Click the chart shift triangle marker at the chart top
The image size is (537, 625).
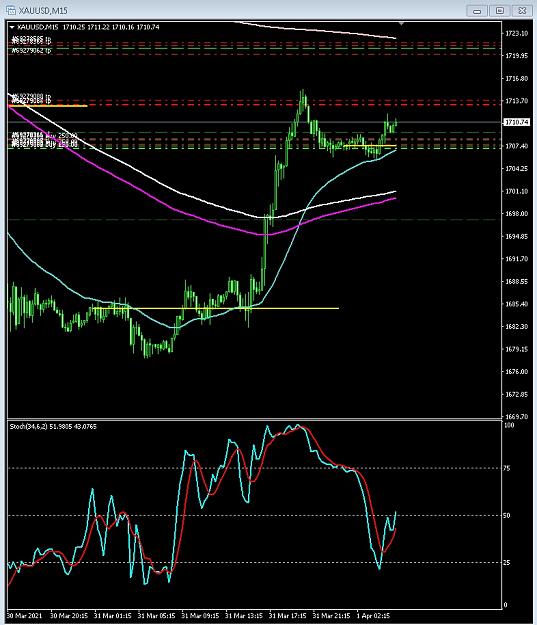click(x=401, y=24)
